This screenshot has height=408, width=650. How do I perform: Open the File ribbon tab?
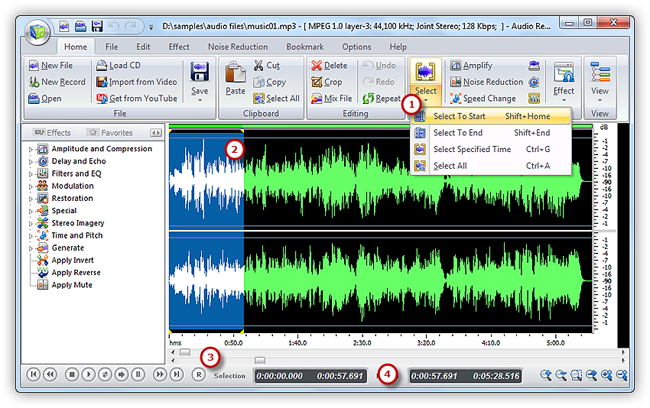pos(112,47)
